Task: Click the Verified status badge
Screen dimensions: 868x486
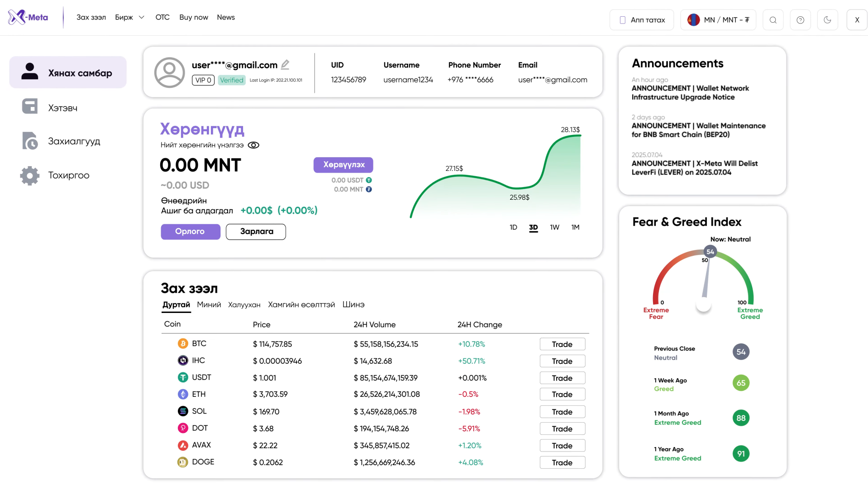Action: click(x=232, y=80)
